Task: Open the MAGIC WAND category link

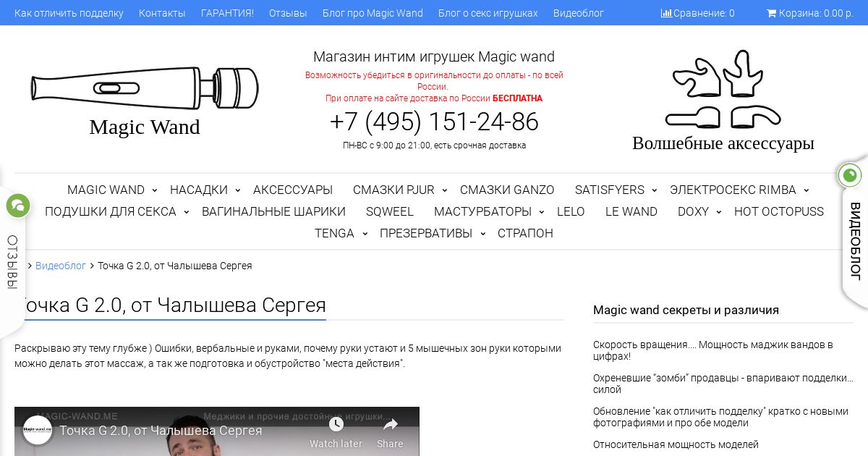Action: coord(106,190)
